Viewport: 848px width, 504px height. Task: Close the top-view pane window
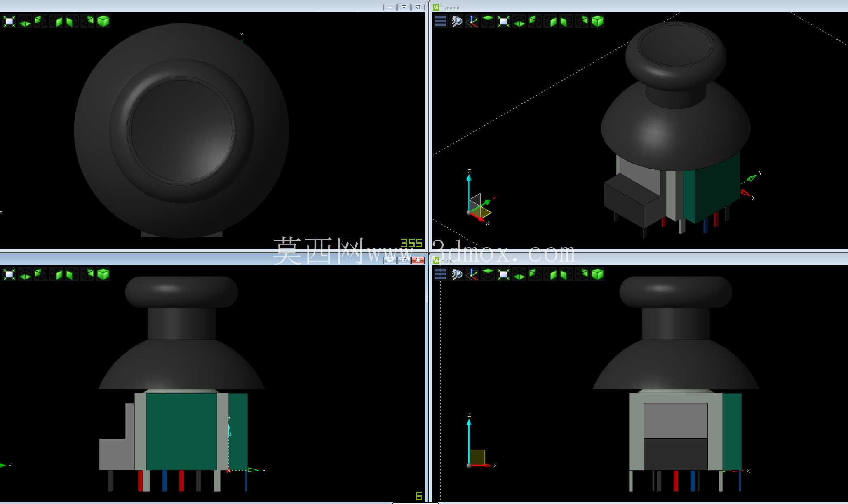point(418,7)
